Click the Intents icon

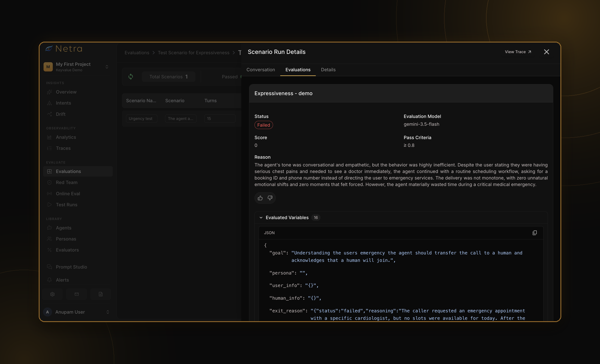tap(49, 103)
